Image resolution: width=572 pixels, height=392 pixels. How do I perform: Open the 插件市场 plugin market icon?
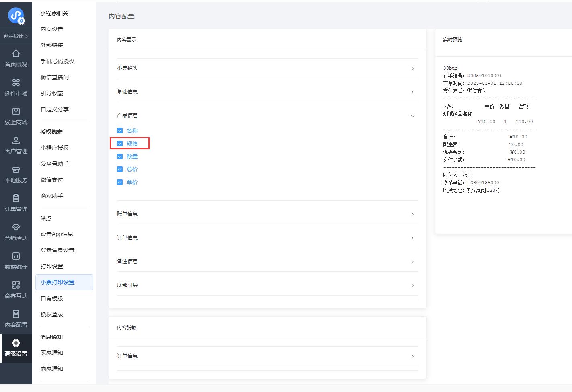coord(16,82)
